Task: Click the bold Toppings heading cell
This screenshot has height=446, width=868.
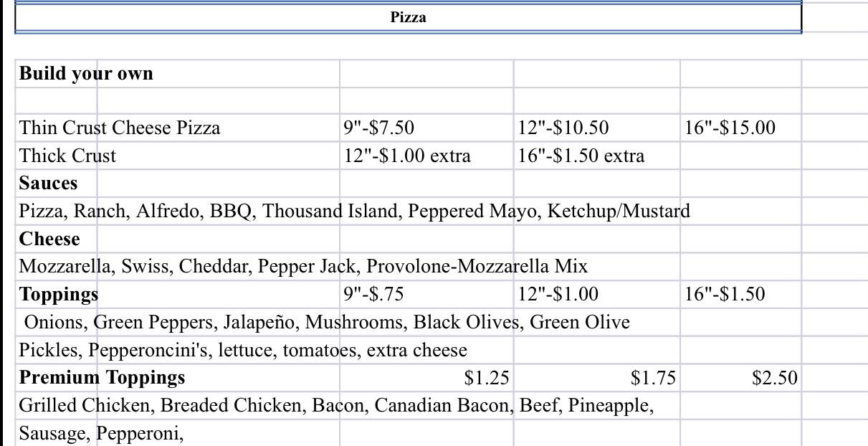Action: 59,295
